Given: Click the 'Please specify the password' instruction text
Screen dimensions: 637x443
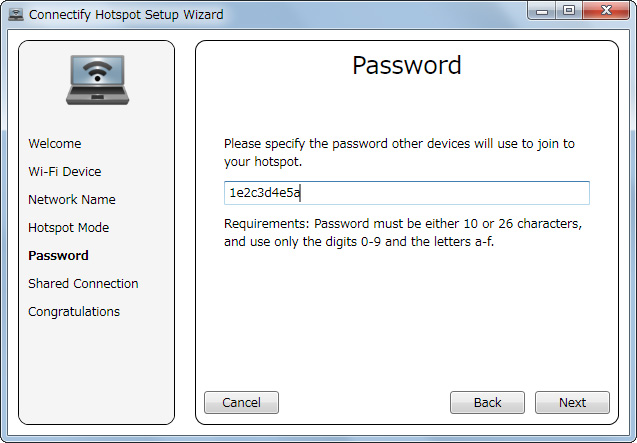Looking at the screenshot, I should pos(399,152).
